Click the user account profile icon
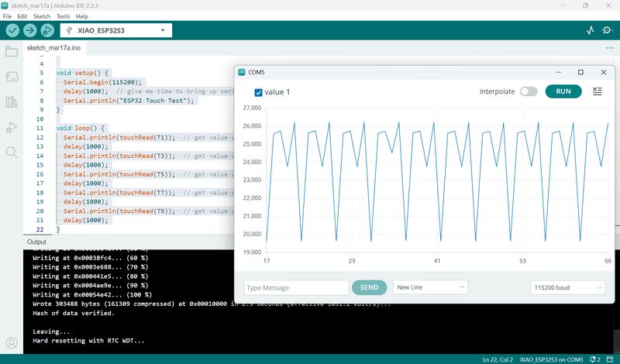 coord(12,342)
